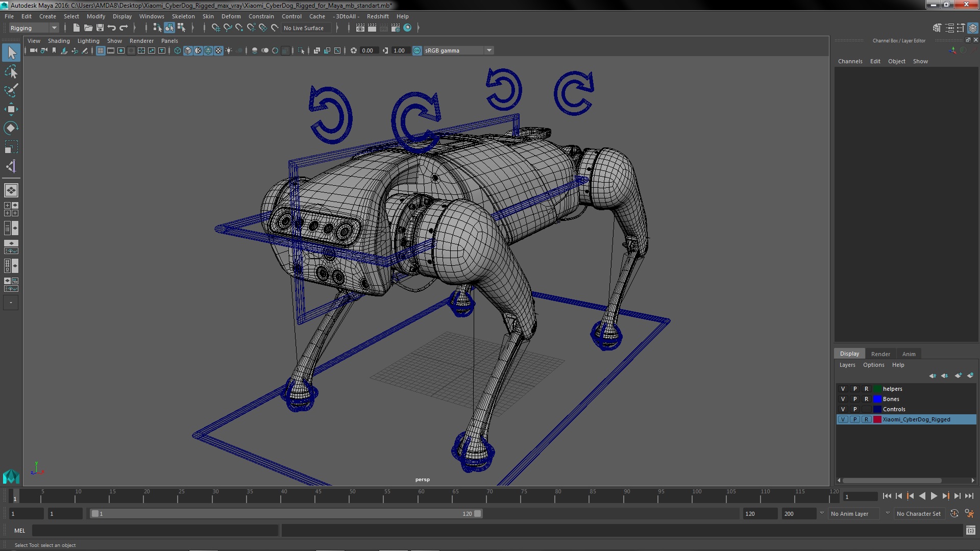The image size is (980, 551).
Task: Toggle playback P on Xiaomi_CyberDog_Rigged layer
Action: pos(855,419)
